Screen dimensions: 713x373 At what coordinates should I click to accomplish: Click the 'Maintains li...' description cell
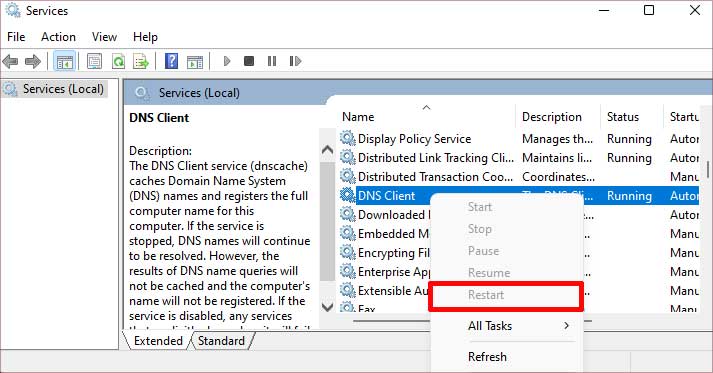click(x=557, y=158)
